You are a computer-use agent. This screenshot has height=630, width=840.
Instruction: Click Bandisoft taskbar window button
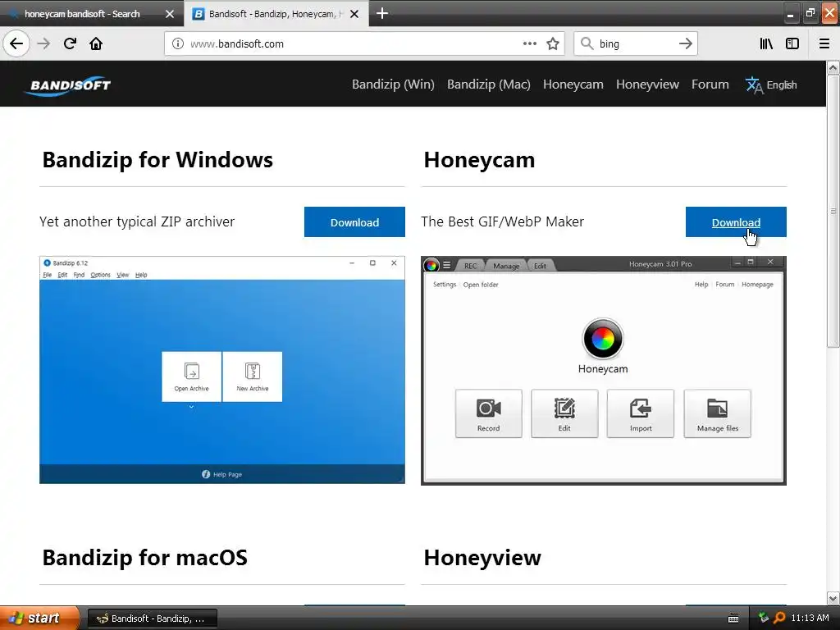coord(152,619)
